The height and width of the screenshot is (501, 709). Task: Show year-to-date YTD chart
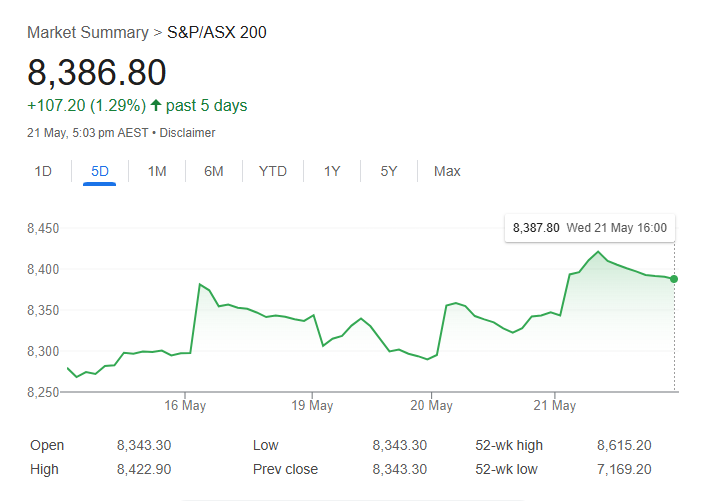click(273, 171)
